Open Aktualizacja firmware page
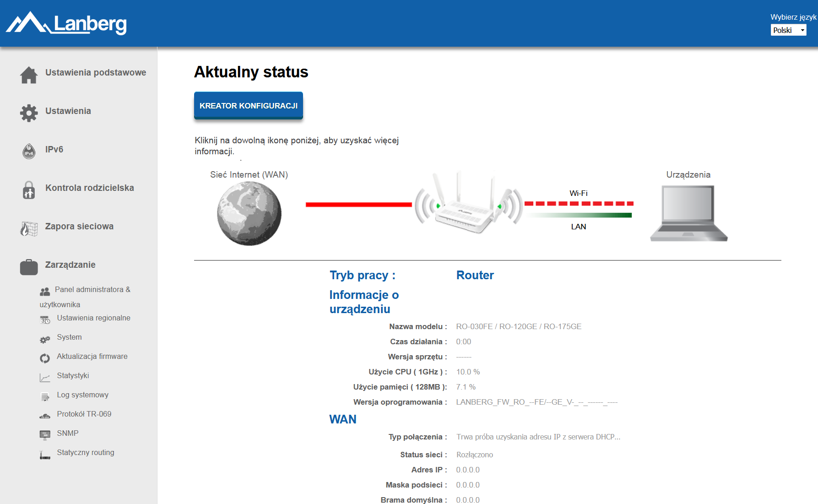This screenshot has width=818, height=504. (x=92, y=357)
